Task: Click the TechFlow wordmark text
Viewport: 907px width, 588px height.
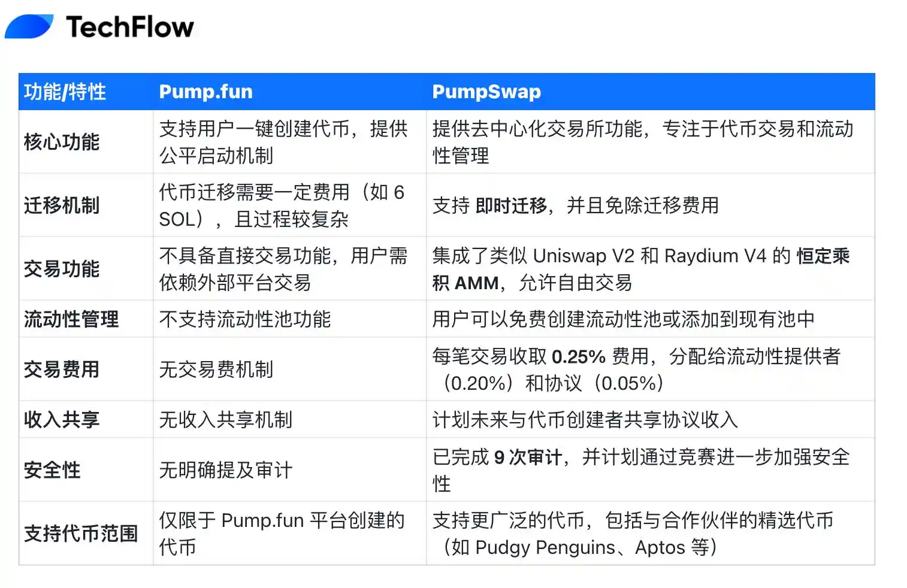Action: tap(130, 28)
